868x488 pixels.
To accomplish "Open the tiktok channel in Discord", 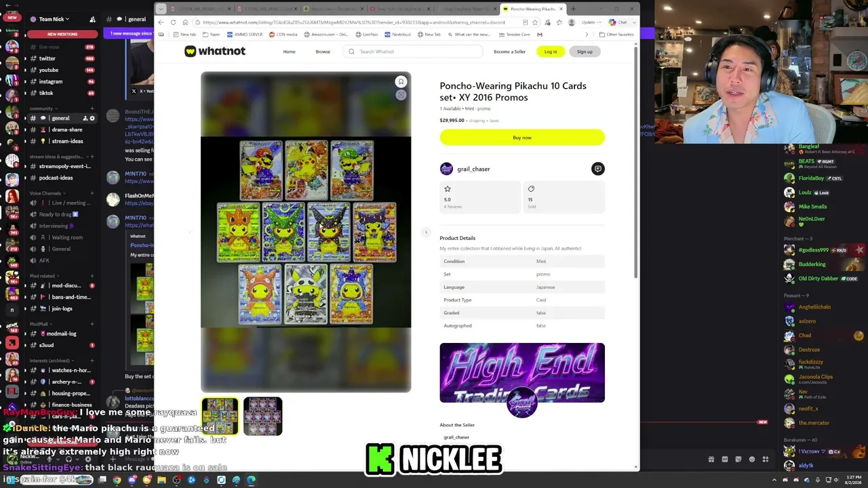I will 61,93.
